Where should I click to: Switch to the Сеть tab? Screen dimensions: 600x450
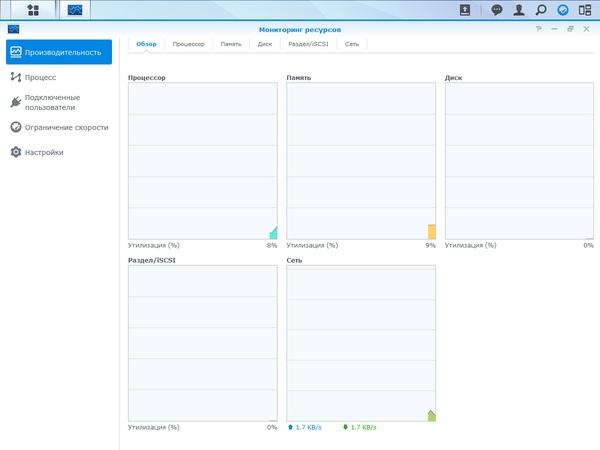coord(352,44)
